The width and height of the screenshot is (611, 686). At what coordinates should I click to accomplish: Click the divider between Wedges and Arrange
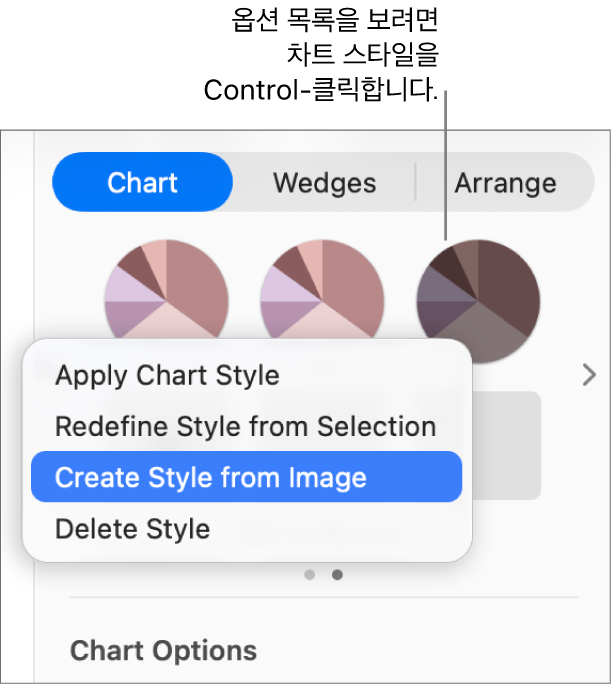pos(416,183)
